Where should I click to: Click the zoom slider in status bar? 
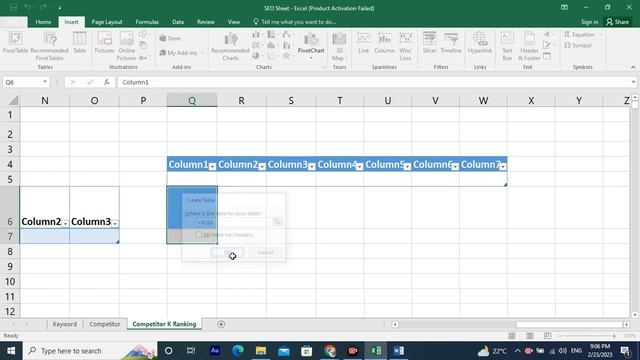tap(587, 336)
